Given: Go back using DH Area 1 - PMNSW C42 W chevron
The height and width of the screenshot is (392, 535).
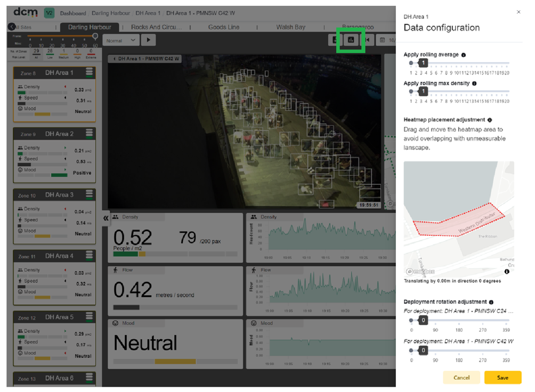Looking at the screenshot, I should (115, 59).
